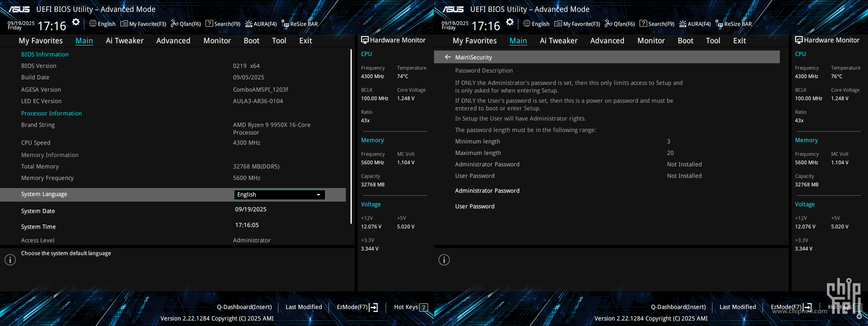The height and width of the screenshot is (326, 868).
Task: Open Tool tab on the BIOS Information screen
Action: [x=279, y=41]
